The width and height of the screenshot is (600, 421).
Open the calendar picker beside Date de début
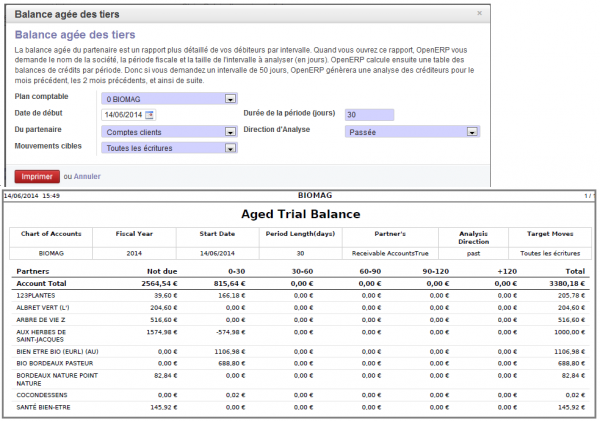149,114
